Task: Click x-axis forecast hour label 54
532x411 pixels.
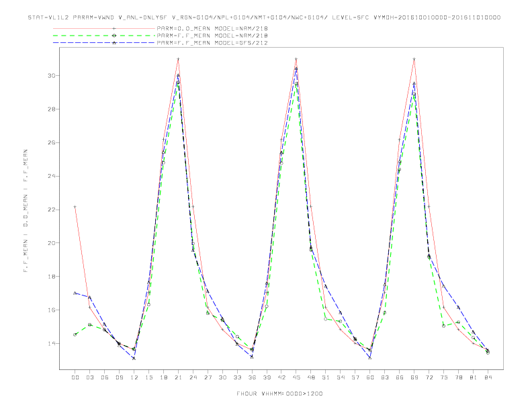Action: pos(341,377)
